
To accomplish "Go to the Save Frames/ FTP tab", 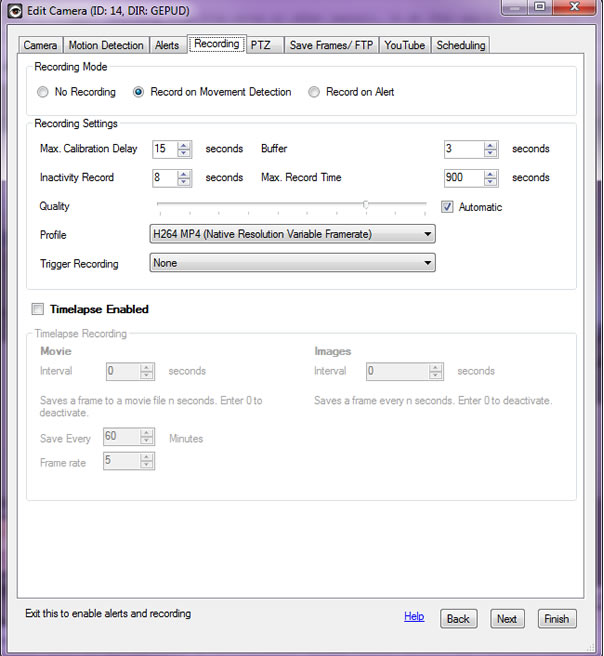I will point(330,45).
